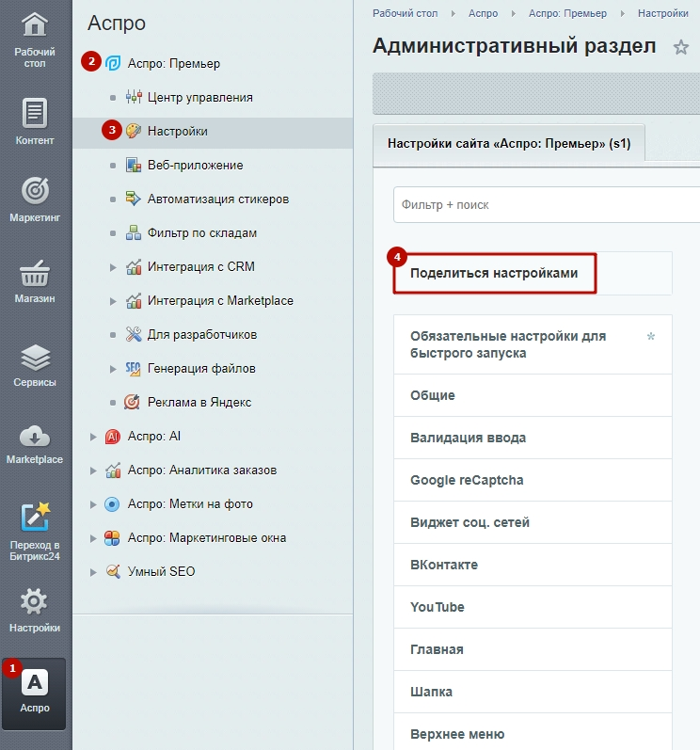The width and height of the screenshot is (700, 750).
Task: Click Автоматизация стикеров menu text
Action: [218, 199]
